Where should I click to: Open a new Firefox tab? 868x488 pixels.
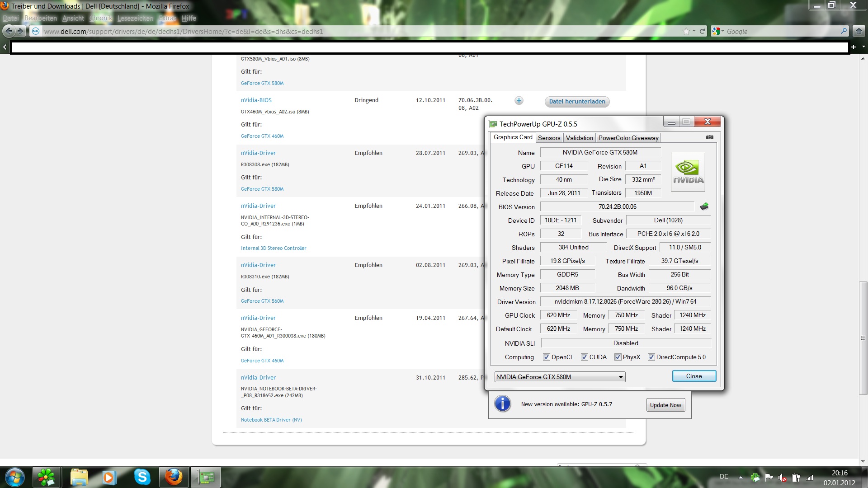(x=854, y=47)
